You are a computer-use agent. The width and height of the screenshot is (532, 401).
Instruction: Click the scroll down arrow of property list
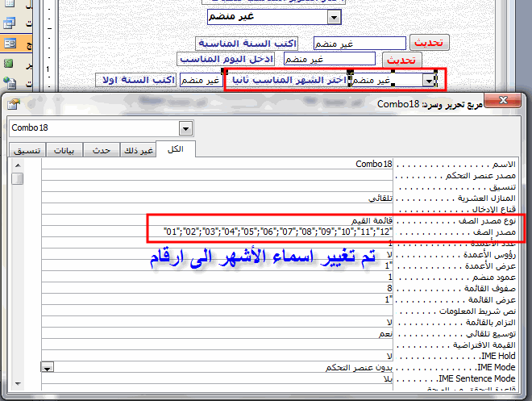click(18, 384)
